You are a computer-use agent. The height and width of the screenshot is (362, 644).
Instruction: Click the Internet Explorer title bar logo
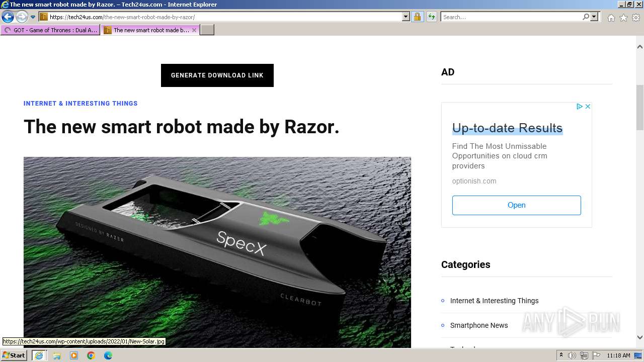click(5, 5)
